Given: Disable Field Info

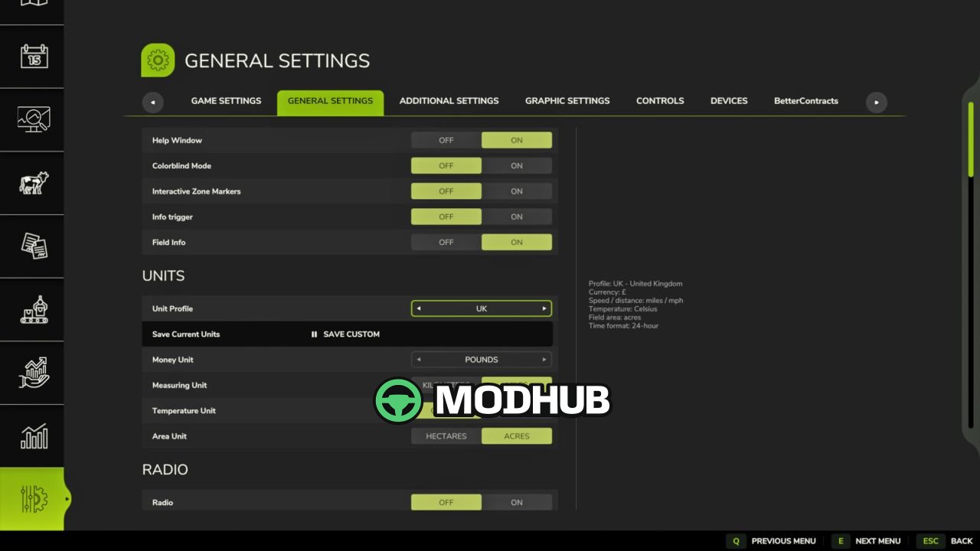Looking at the screenshot, I should tap(446, 242).
